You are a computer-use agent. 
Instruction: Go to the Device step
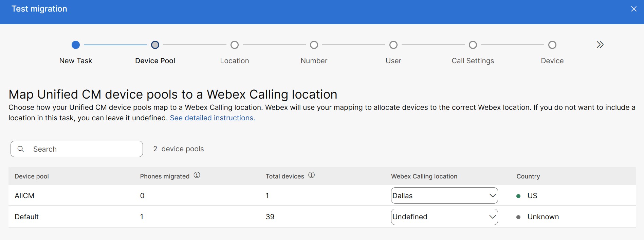(x=552, y=45)
